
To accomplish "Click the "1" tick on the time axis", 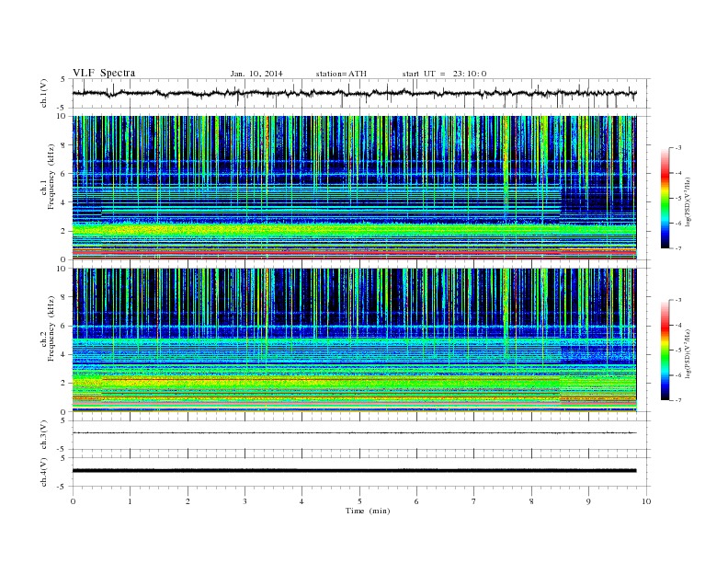I will coord(130,501).
